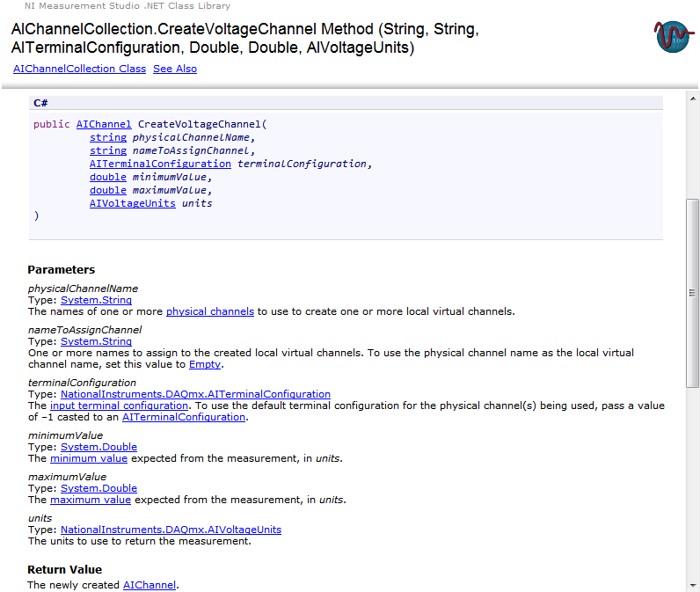700x592 pixels.
Task: Open the NationalInstruments.DAQmx.AITerminalConfiguration type link
Action: 195,394
